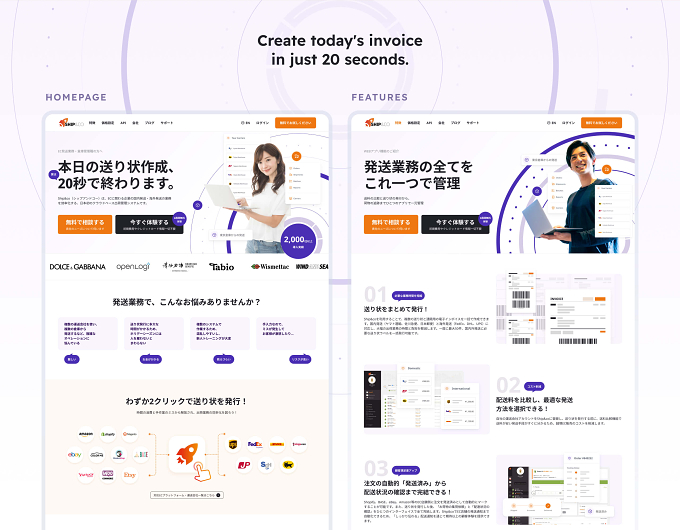This screenshot has height=530, width=680.
Task: Select the FedEx carrier icon
Action: pyautogui.click(x=255, y=444)
